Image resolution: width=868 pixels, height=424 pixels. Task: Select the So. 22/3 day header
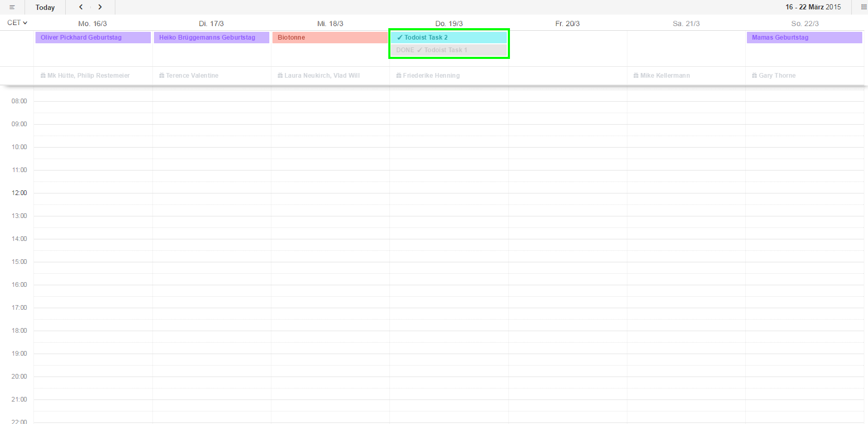(x=805, y=23)
